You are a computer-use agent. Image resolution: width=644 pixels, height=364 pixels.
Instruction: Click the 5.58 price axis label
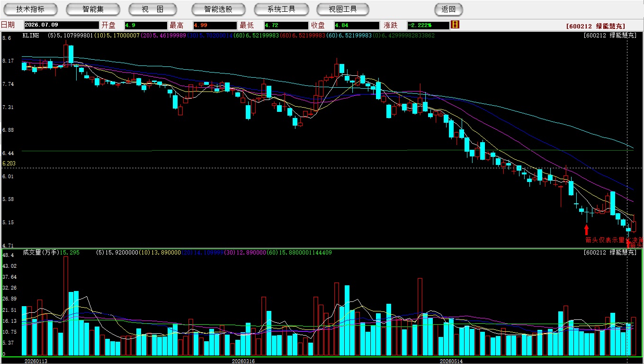pos(8,200)
